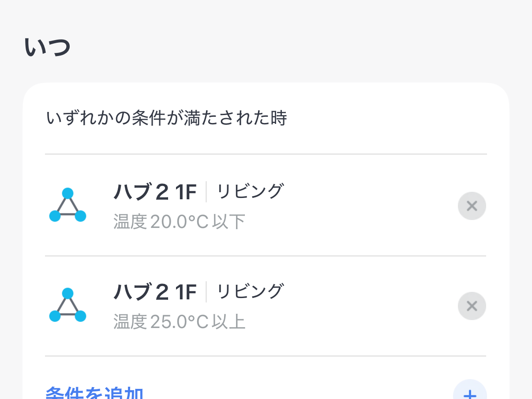Tap the ハブ2 1F device name in first row
Screen dimensions: 532x399
point(155,191)
